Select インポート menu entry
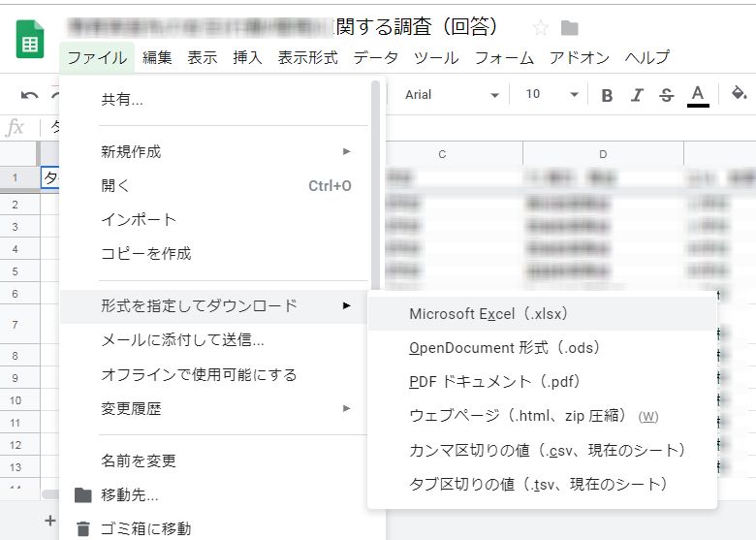 pyautogui.click(x=215, y=220)
